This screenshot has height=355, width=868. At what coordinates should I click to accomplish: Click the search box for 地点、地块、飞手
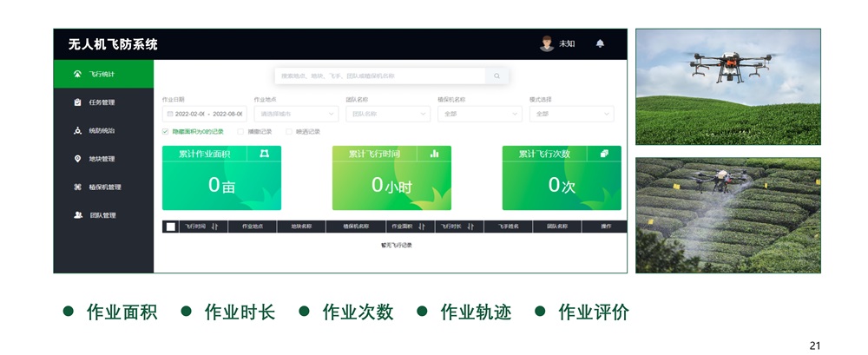(x=380, y=76)
